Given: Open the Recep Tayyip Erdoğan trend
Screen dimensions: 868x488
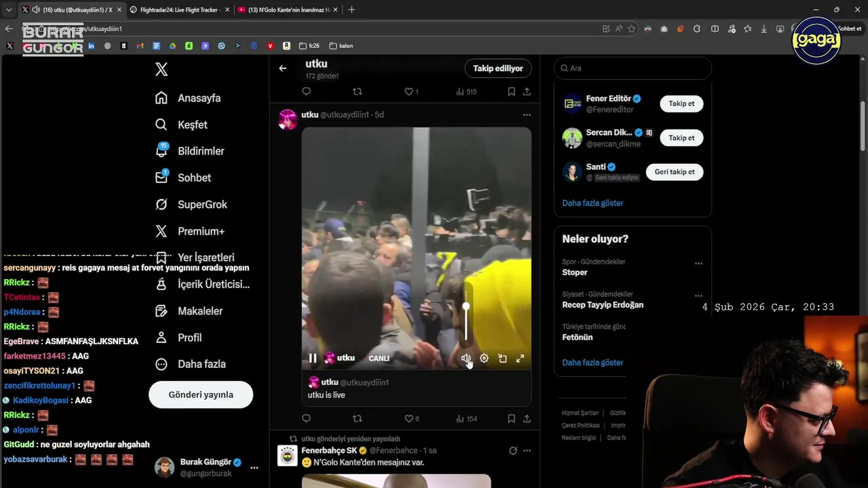Looking at the screenshot, I should pos(603,305).
